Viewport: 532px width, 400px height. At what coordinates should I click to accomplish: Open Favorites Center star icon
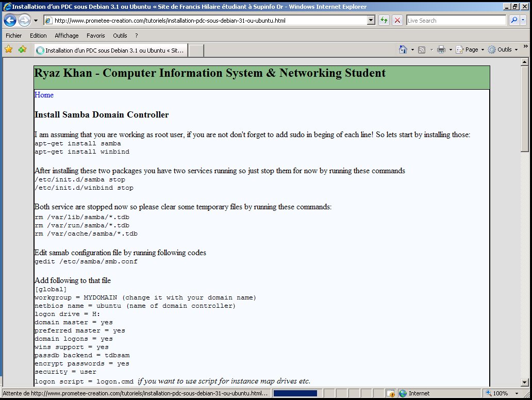coord(8,49)
